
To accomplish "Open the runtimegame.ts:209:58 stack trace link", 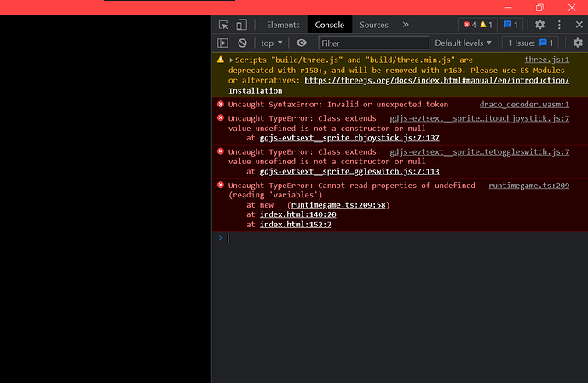I will pyautogui.click(x=338, y=205).
